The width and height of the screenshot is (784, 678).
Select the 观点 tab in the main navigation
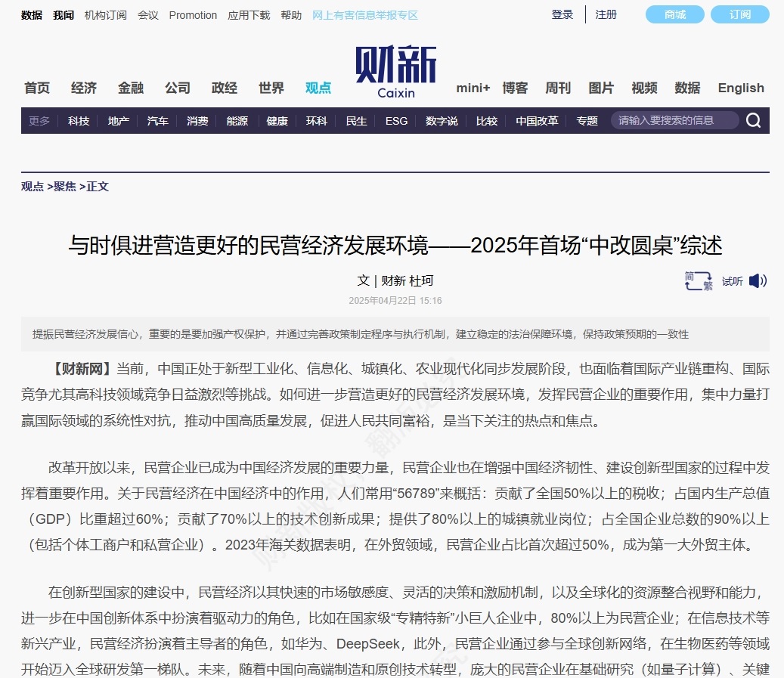[x=317, y=88]
